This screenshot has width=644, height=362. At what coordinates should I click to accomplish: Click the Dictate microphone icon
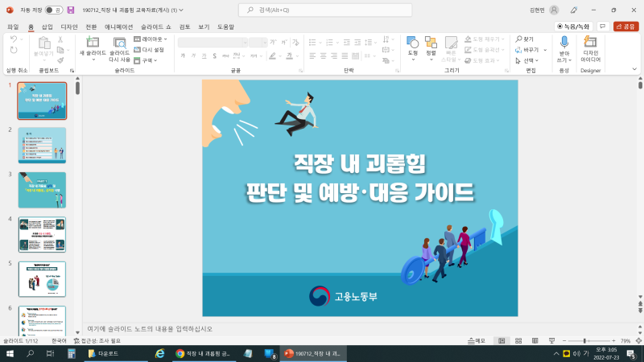tap(564, 43)
